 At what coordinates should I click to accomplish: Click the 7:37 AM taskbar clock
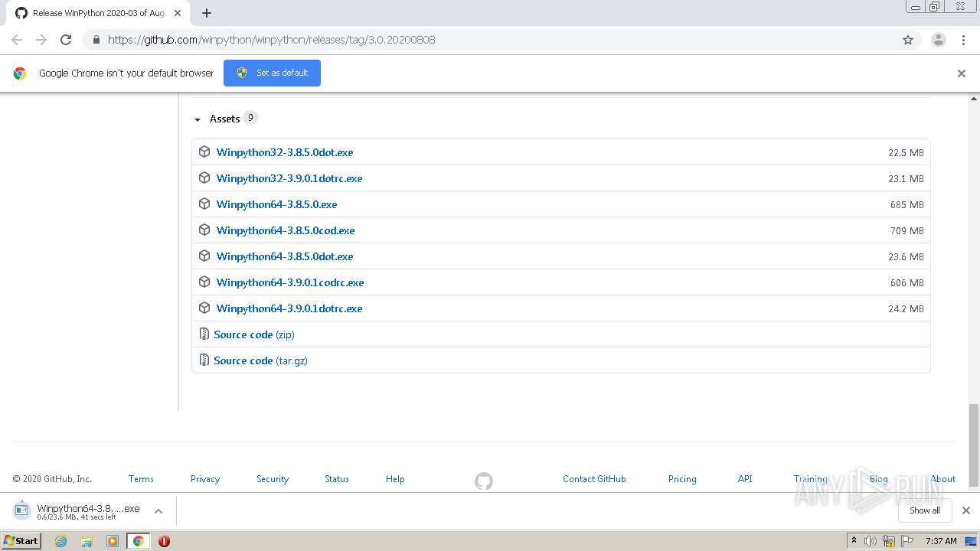tap(941, 541)
